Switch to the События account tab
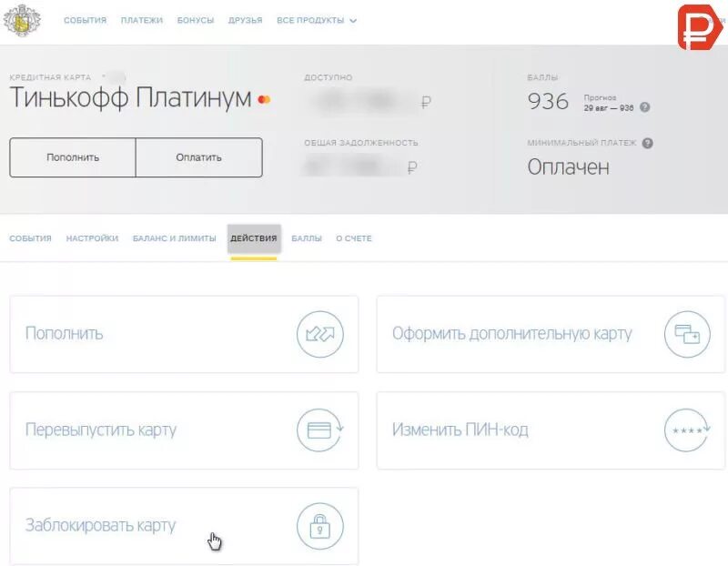Viewport: 728px width, 566px height. [x=30, y=238]
